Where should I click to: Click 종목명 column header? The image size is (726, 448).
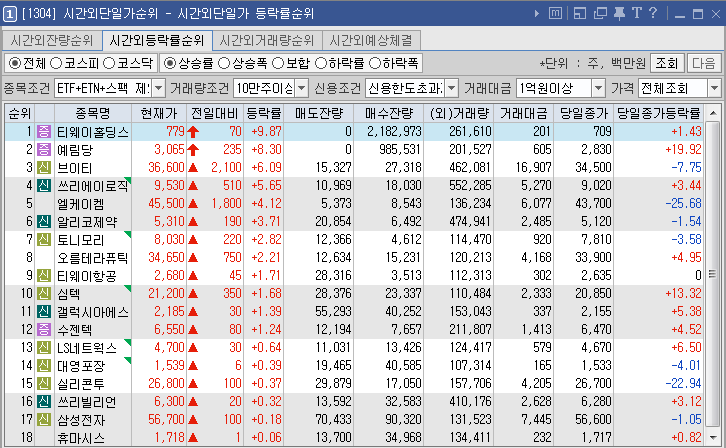click(x=93, y=113)
